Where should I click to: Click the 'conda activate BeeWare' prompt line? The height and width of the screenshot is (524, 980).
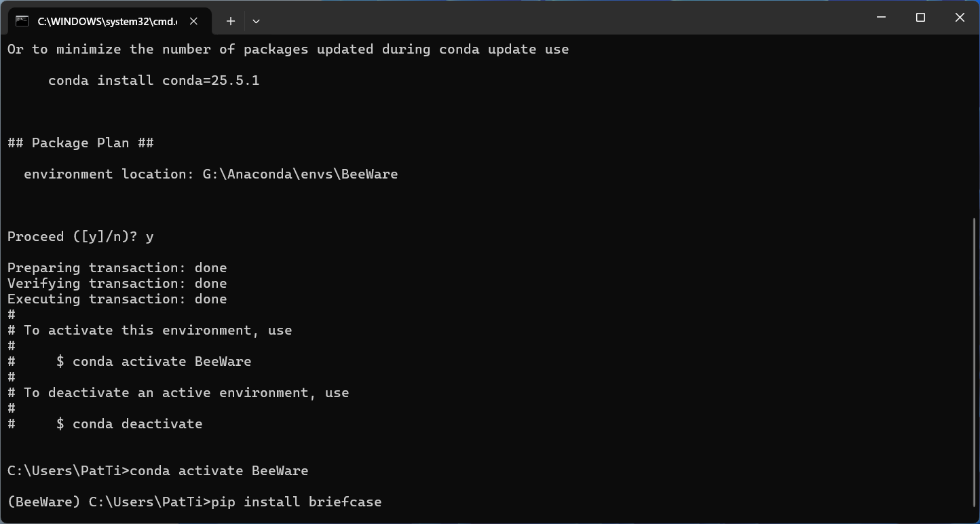pos(157,471)
